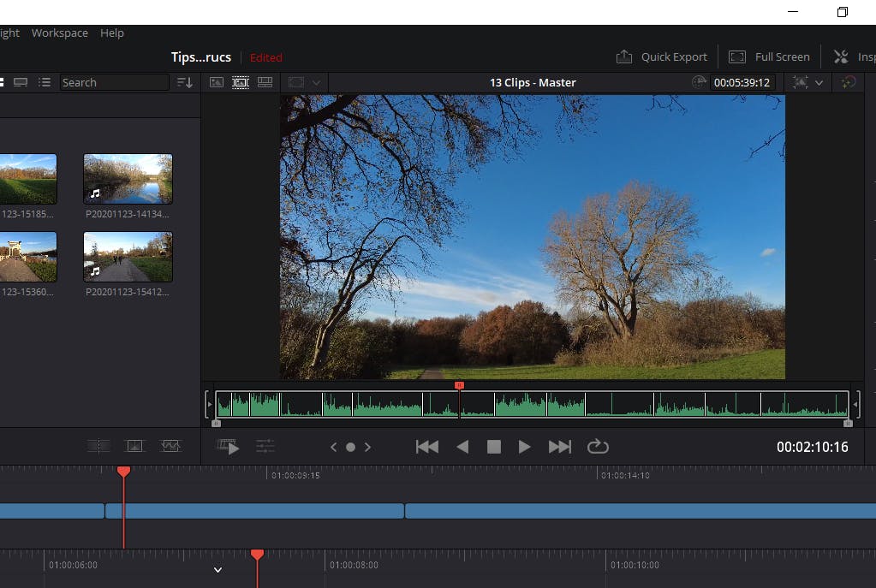876x588 pixels.
Task: Click the in-point bracket on the waveform
Action: pyautogui.click(x=208, y=404)
